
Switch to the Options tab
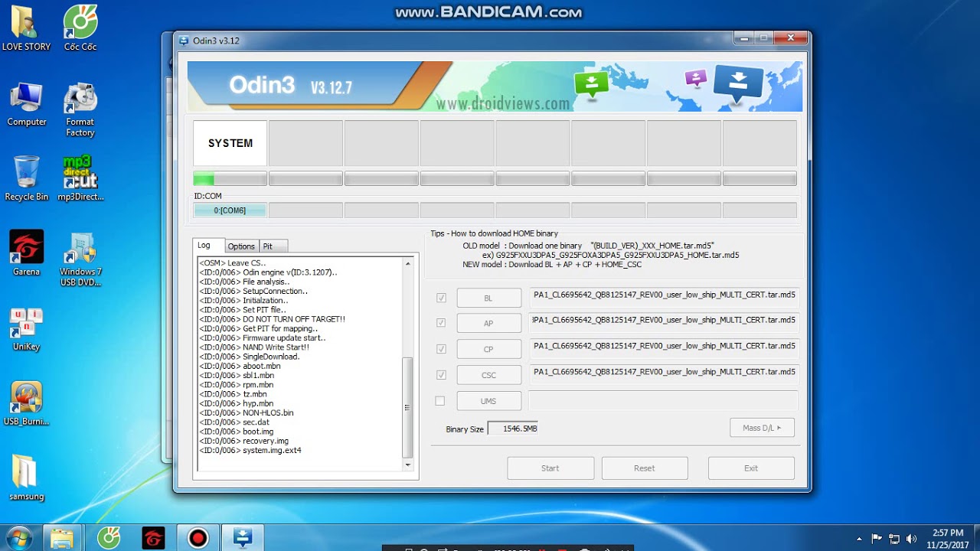(241, 246)
